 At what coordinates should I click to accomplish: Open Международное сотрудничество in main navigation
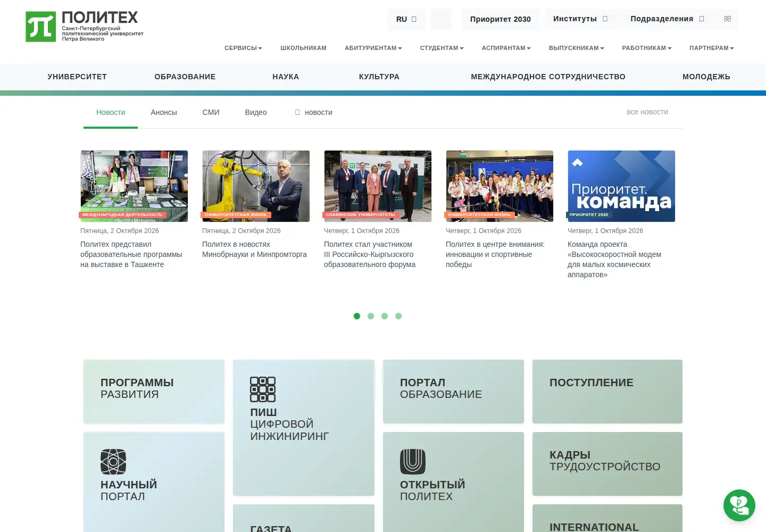[x=548, y=77]
